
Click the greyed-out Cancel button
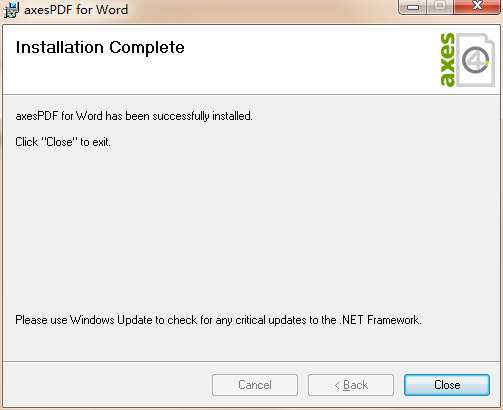coord(255,385)
